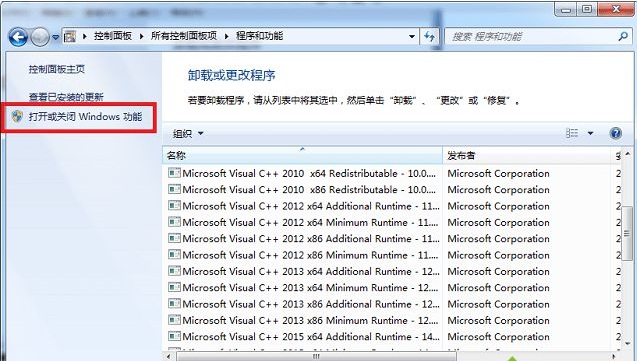Open 打开或关闭 Windows 功能 link
The width and height of the screenshot is (637, 361).
point(85,117)
